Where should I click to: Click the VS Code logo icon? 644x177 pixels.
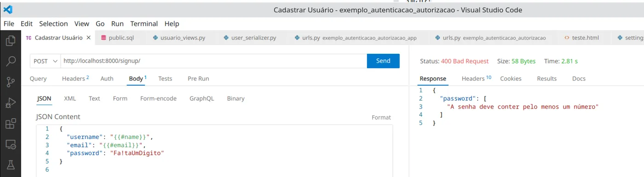(8, 9)
